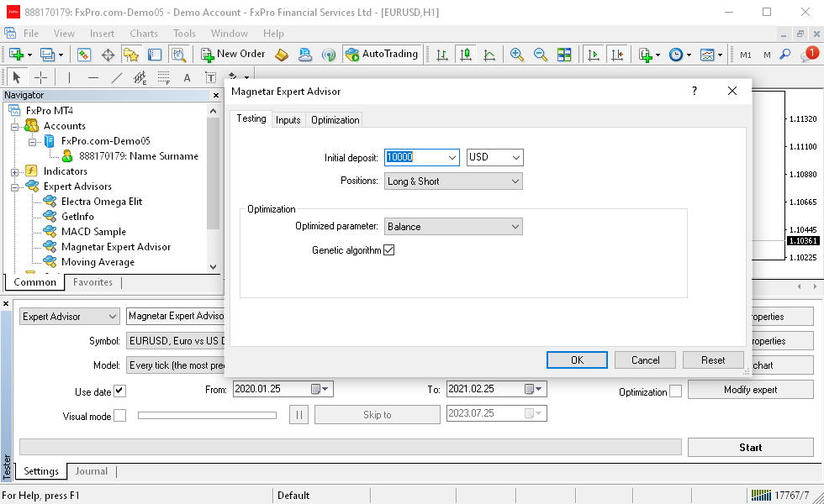Toggle the Data Window crosshair-circle icon
824x504 pixels.
click(108, 55)
